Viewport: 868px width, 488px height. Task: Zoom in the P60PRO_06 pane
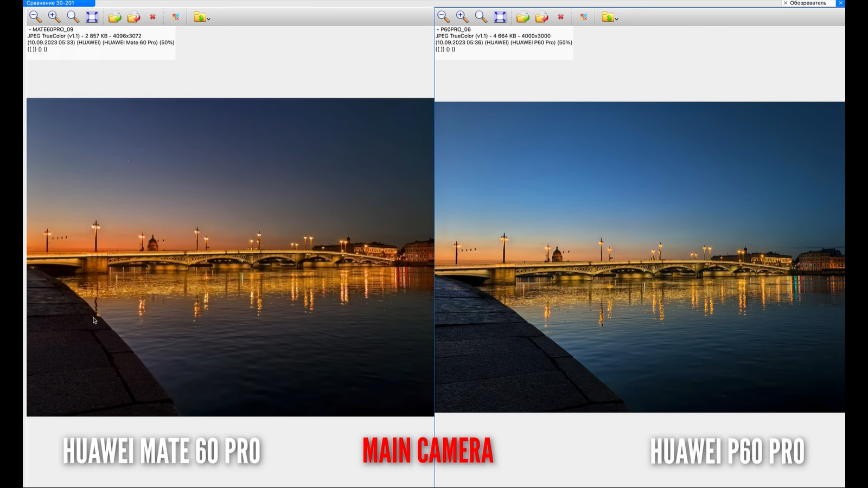462,17
